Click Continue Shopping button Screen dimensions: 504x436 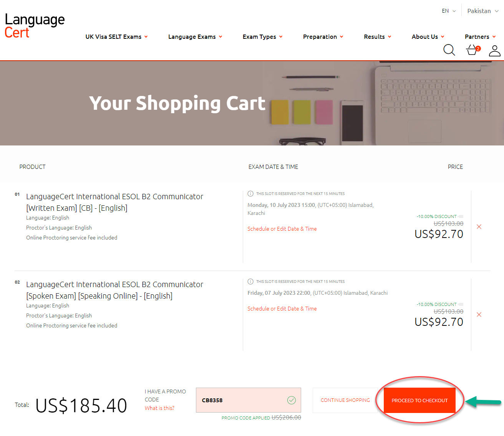[345, 400]
